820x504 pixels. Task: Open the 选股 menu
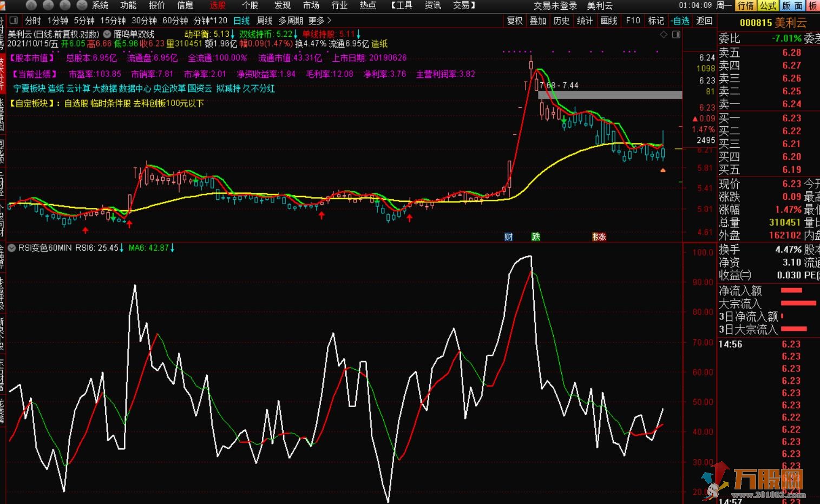point(218,5)
